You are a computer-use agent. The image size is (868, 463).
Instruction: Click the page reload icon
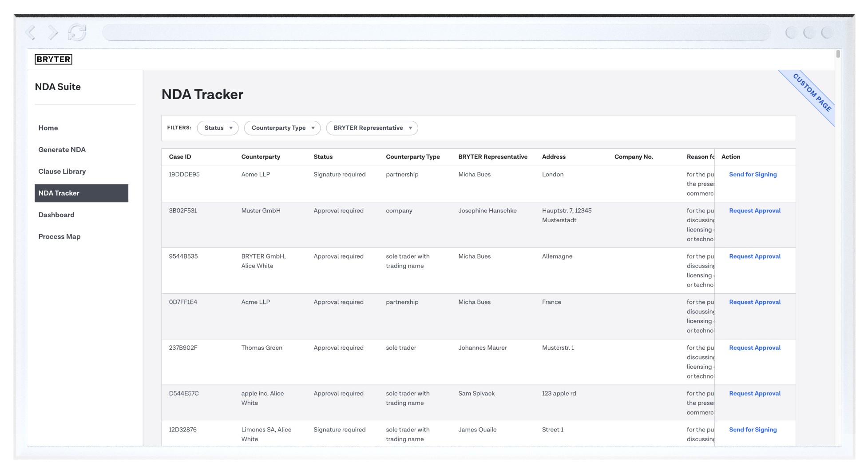click(x=76, y=32)
